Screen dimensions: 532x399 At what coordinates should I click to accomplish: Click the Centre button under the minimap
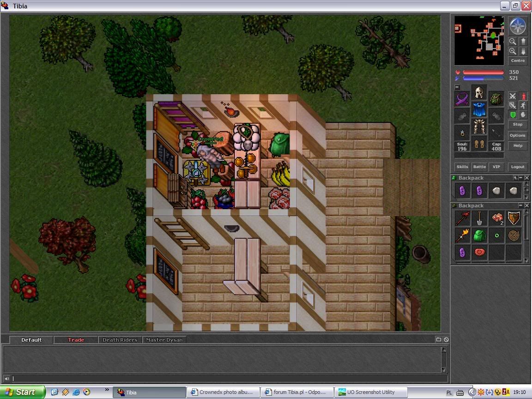click(x=518, y=61)
